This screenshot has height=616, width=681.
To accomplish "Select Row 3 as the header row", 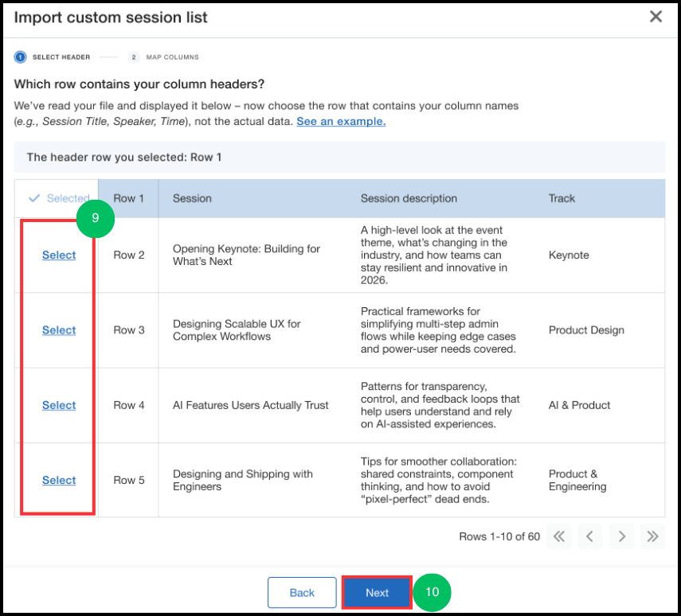I will pyautogui.click(x=59, y=330).
